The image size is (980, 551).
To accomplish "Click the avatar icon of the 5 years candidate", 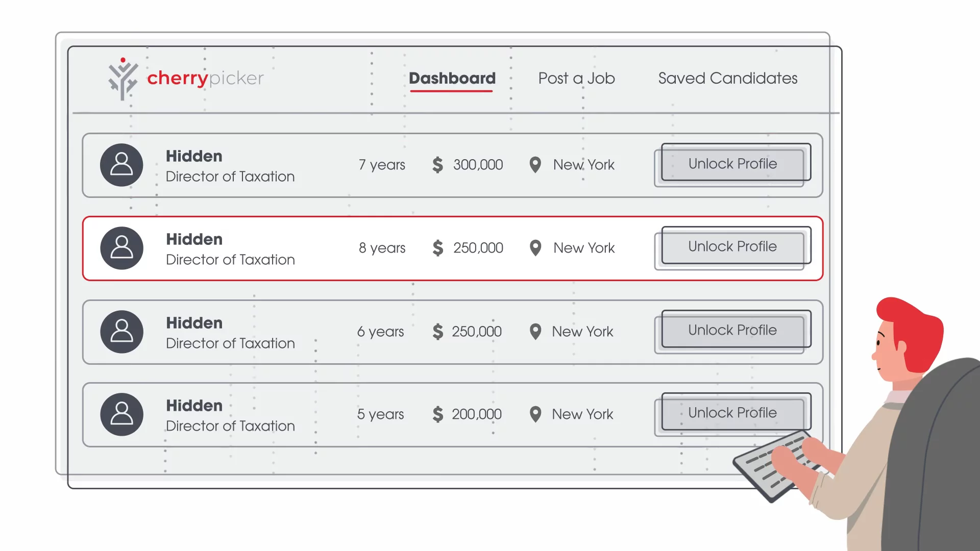I will pyautogui.click(x=121, y=414).
